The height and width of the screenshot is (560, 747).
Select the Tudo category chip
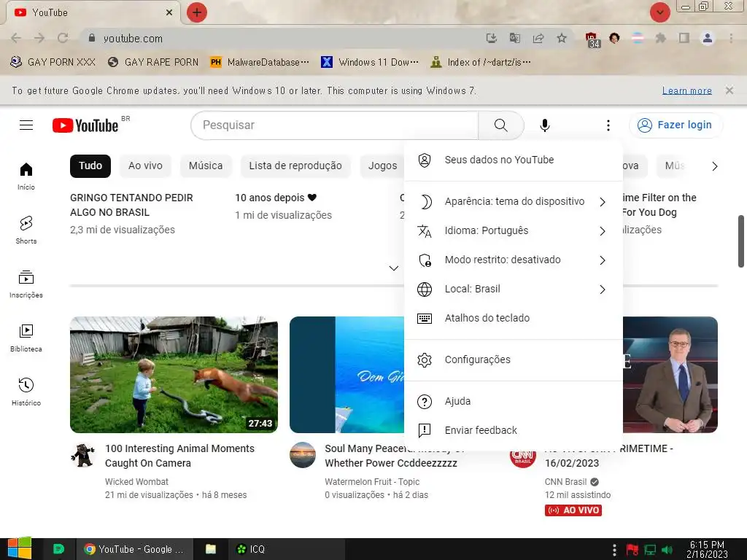(90, 166)
